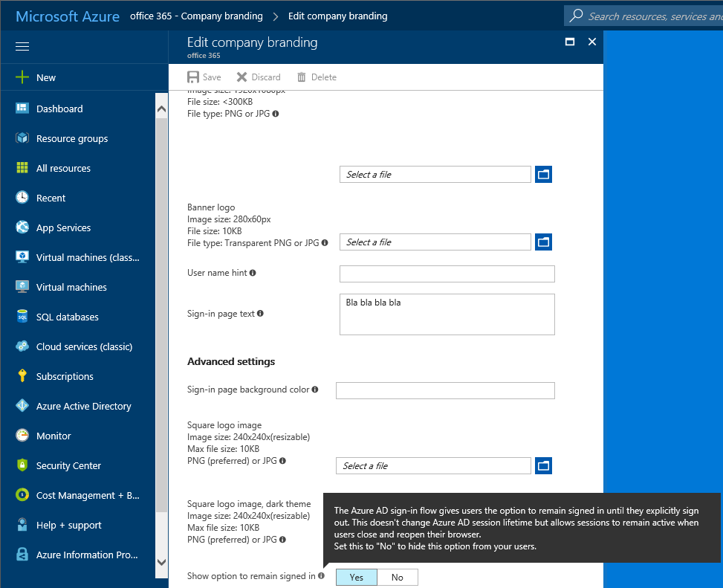Open Help + support

tap(68, 526)
